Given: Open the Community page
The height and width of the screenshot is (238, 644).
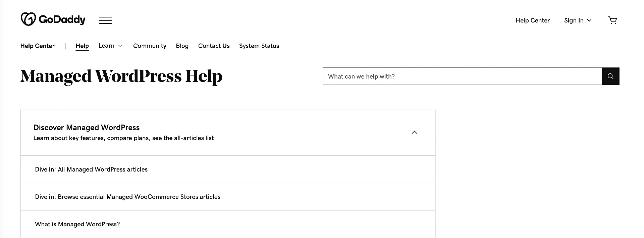Looking at the screenshot, I should click(150, 46).
